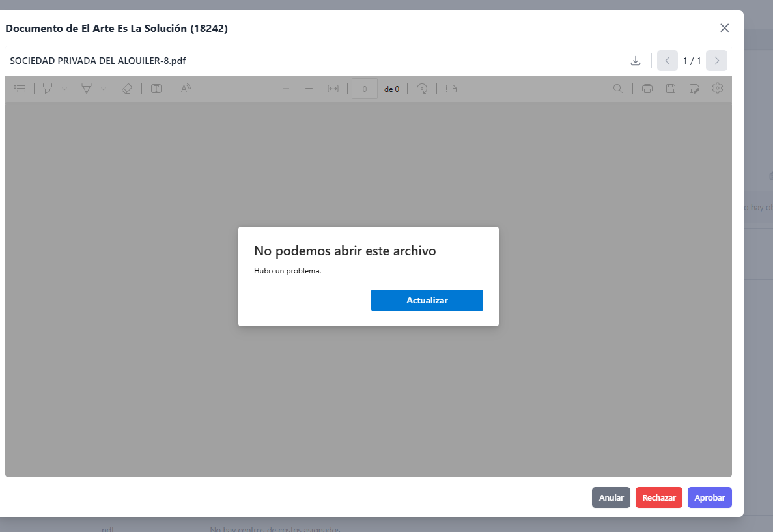Open the PDF viewer settings gear
Viewport: 773px width, 532px height.
718,88
